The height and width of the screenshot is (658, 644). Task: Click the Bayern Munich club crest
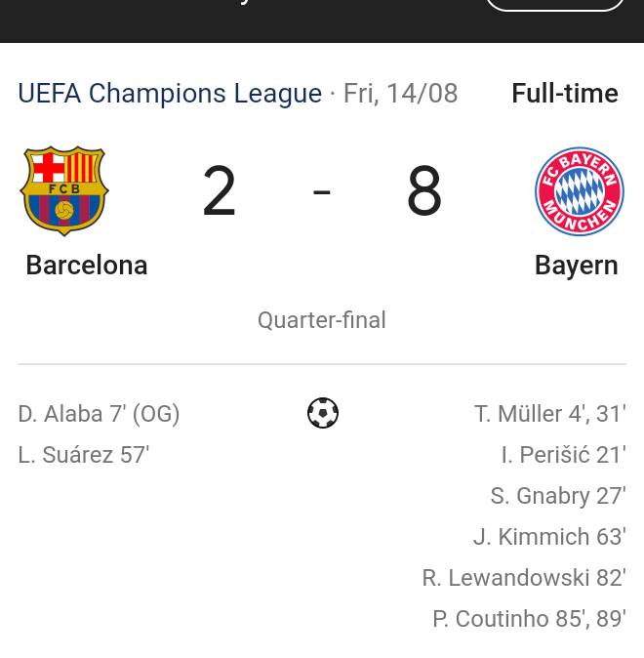click(579, 191)
